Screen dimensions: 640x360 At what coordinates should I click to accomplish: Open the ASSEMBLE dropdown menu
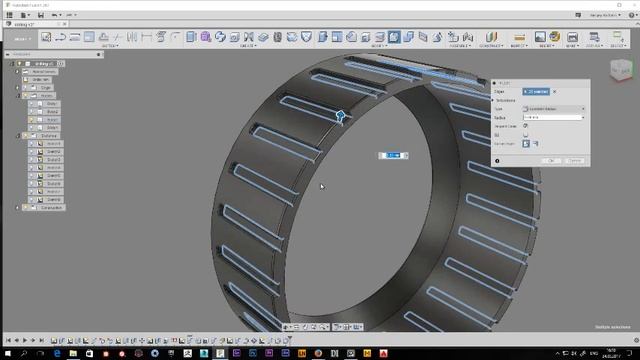point(460,46)
